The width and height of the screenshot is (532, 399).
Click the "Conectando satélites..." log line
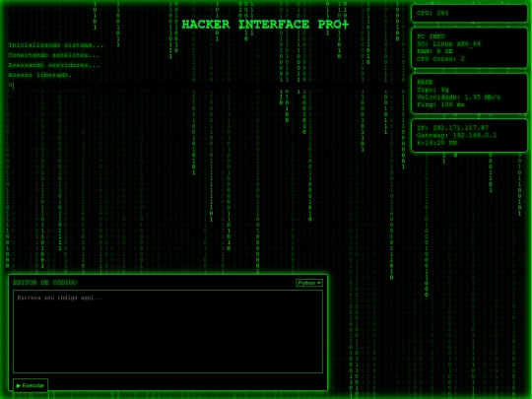pyautogui.click(x=53, y=55)
